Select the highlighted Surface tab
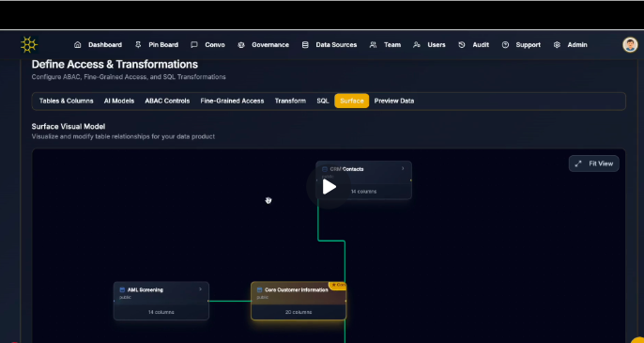 pos(351,101)
